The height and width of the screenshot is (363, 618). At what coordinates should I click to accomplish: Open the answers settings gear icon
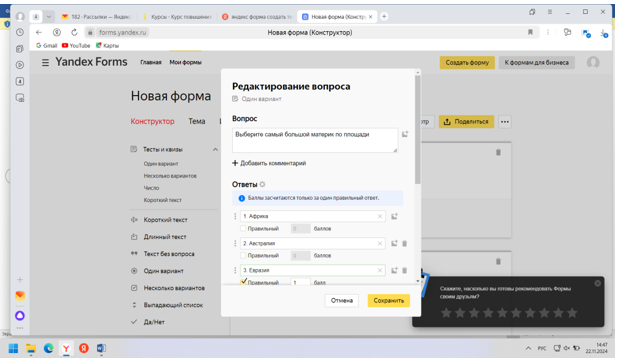[262, 184]
